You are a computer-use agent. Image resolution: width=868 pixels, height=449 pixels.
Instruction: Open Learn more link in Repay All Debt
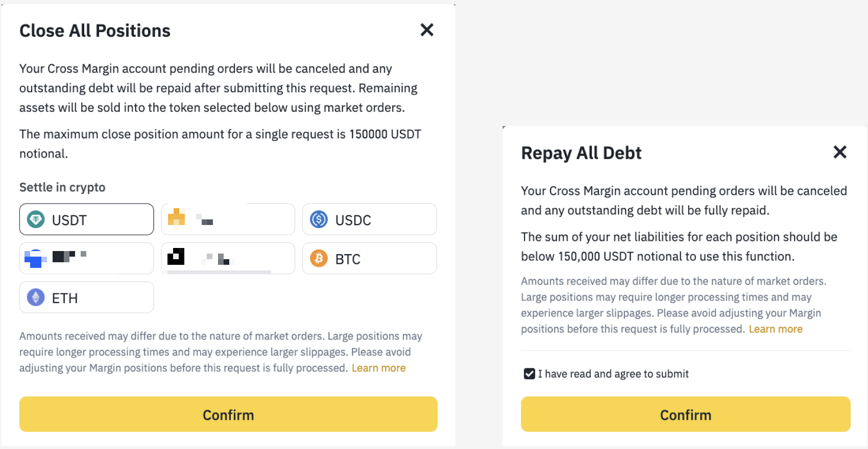[776, 329]
